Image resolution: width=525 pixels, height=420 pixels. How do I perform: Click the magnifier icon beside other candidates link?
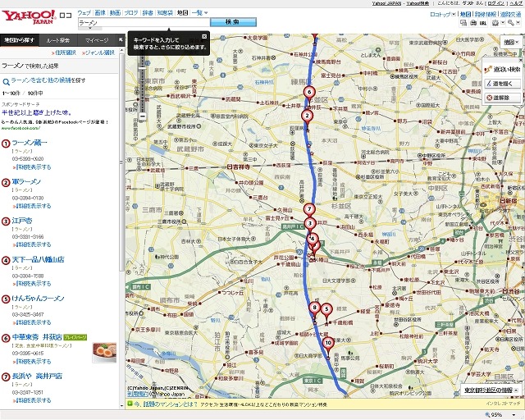click(6, 82)
